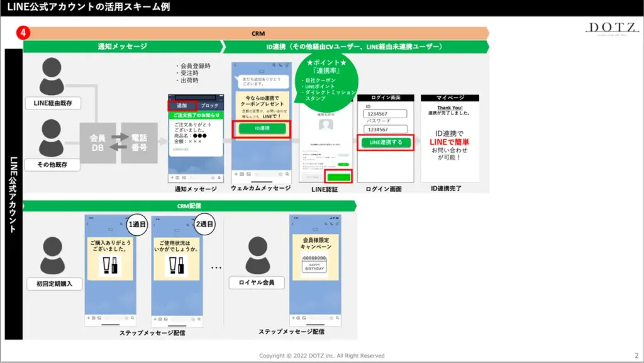644x363 pixels.
Task: Click the DOTZ logo
Action: point(612,28)
